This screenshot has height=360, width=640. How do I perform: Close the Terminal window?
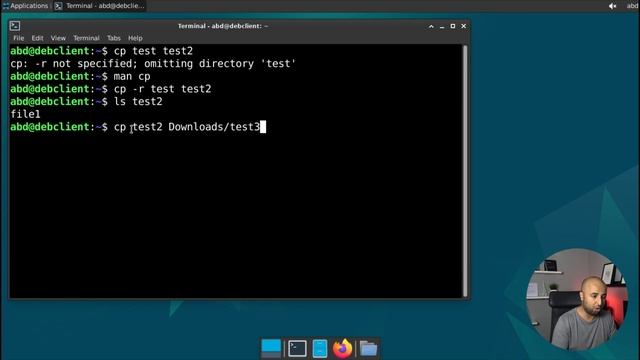[464, 26]
